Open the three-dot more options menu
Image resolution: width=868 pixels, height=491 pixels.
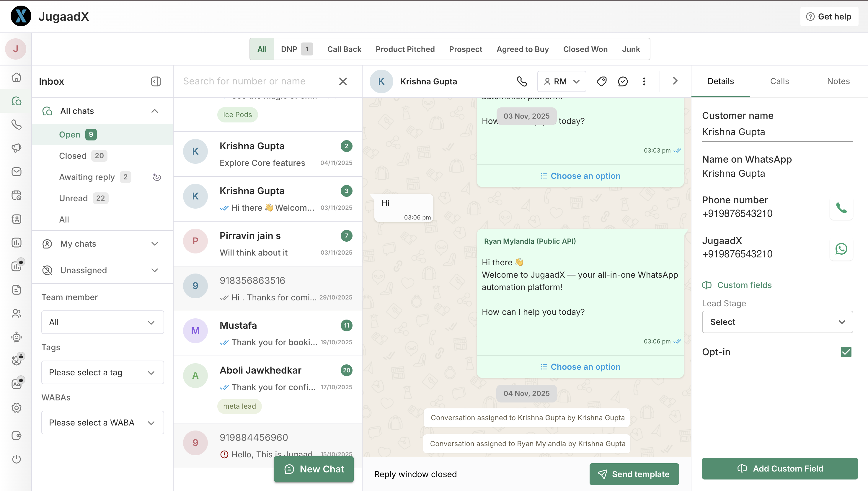point(644,81)
